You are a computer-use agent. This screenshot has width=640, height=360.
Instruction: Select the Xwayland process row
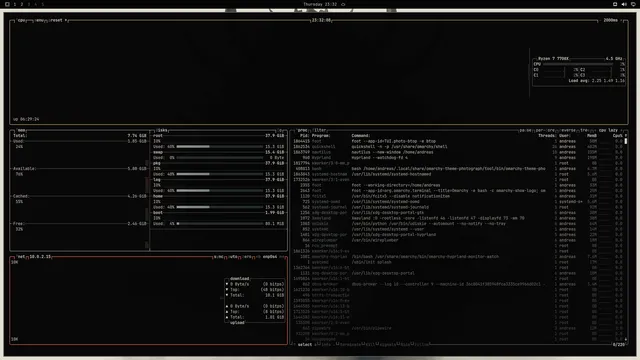458,218
